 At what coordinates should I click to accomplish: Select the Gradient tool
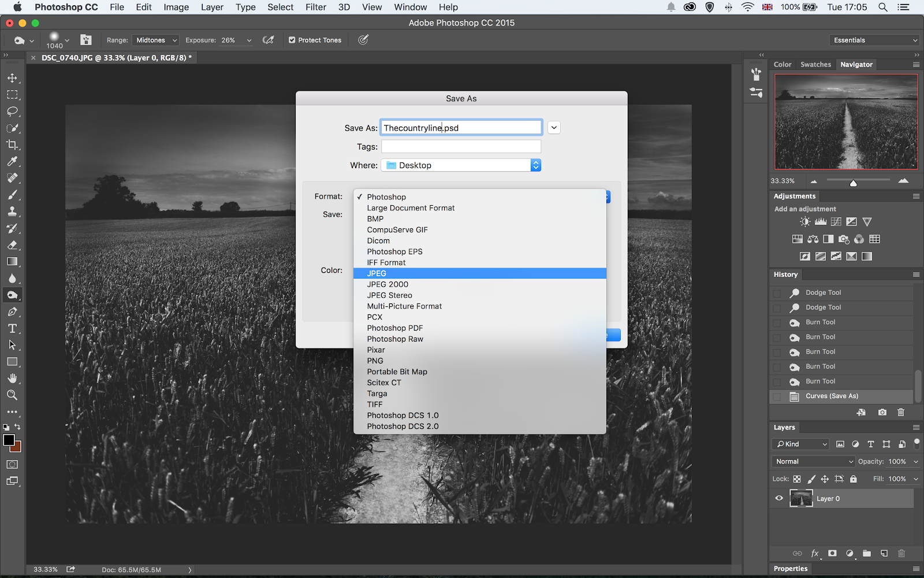[x=12, y=262]
